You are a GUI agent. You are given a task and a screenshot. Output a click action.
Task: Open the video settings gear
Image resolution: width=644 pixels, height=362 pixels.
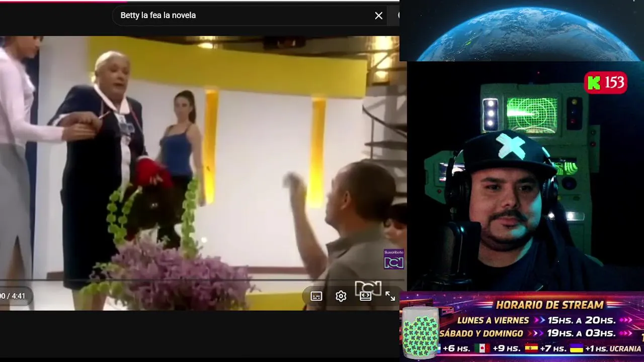341,296
